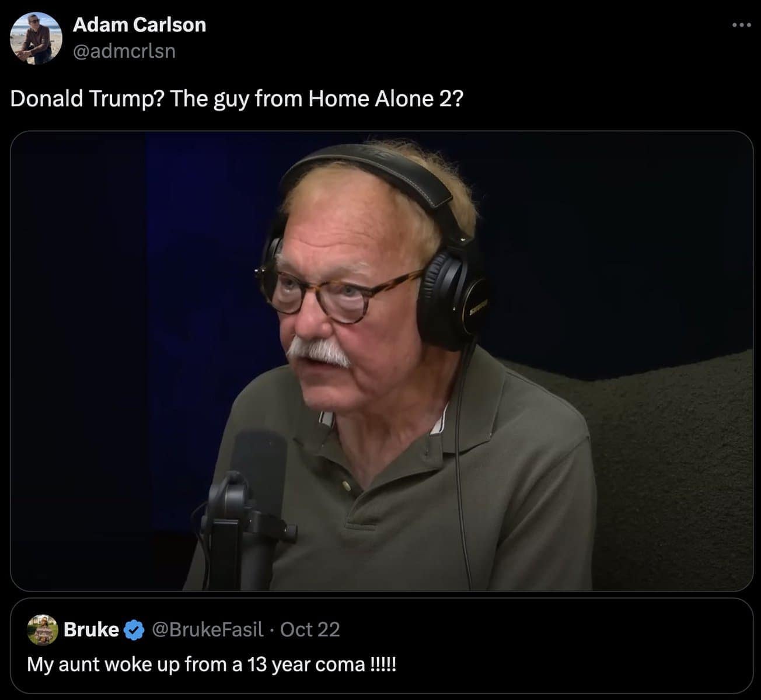
Task: Open the Oct 22 timestamp link
Action: pyautogui.click(x=310, y=630)
